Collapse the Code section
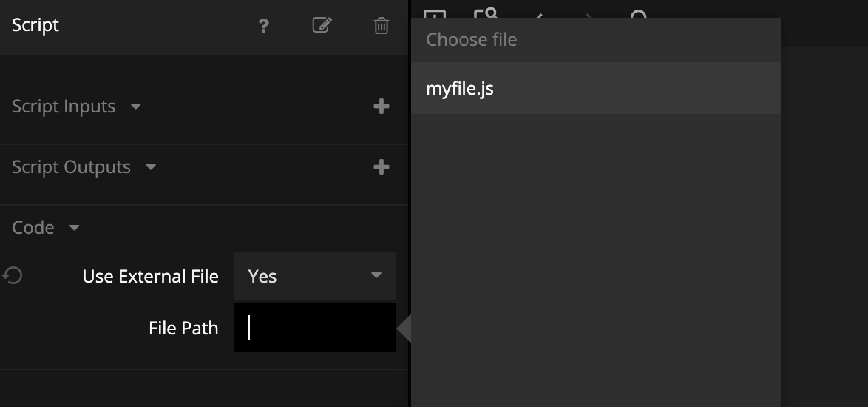868x407 pixels. (74, 228)
